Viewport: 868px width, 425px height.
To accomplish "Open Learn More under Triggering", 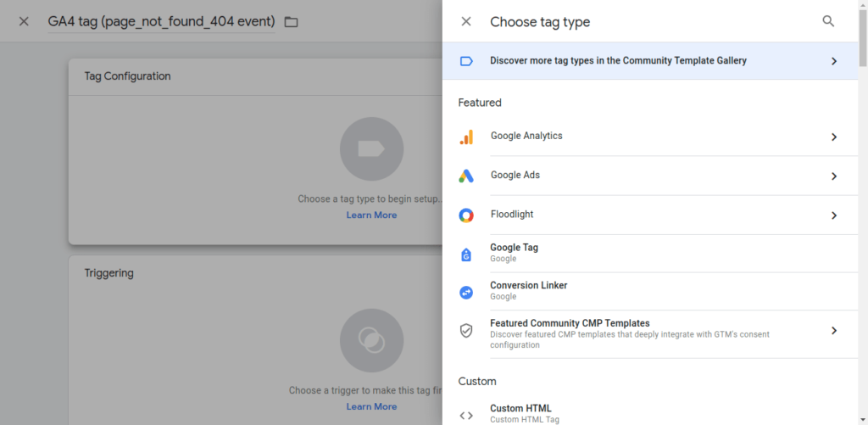I will pyautogui.click(x=371, y=406).
